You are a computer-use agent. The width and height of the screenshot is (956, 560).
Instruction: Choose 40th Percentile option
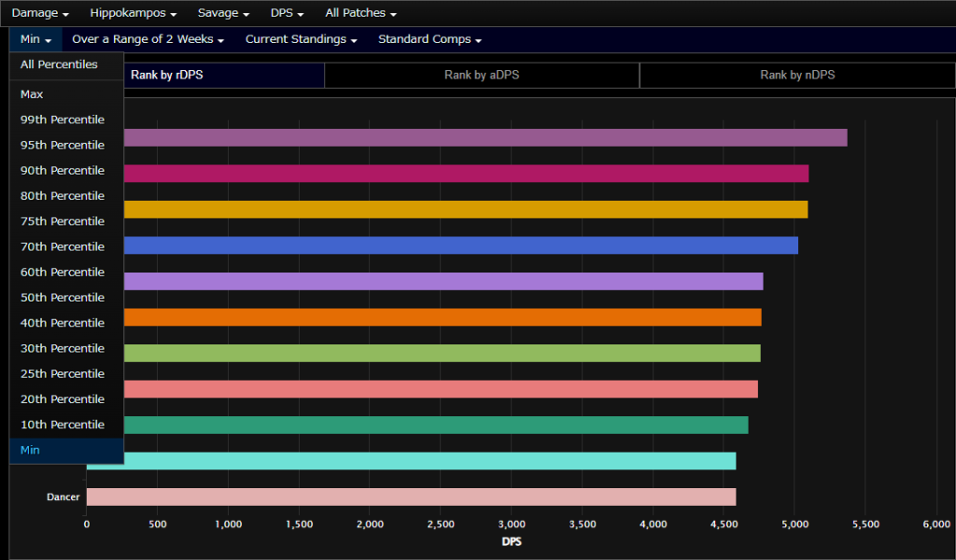click(66, 323)
